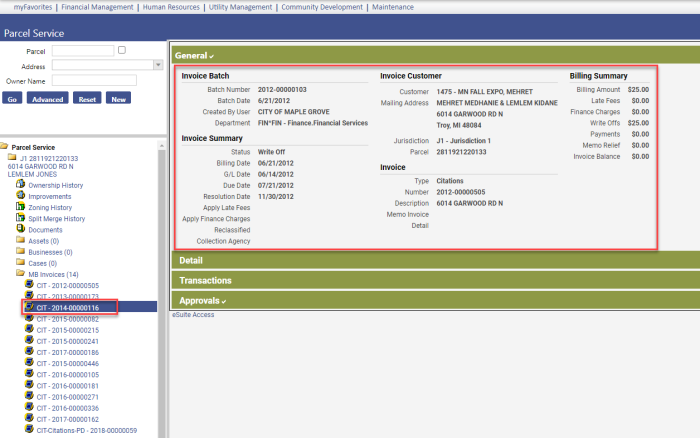Open the Ownership History tree link

pyautogui.click(x=55, y=185)
